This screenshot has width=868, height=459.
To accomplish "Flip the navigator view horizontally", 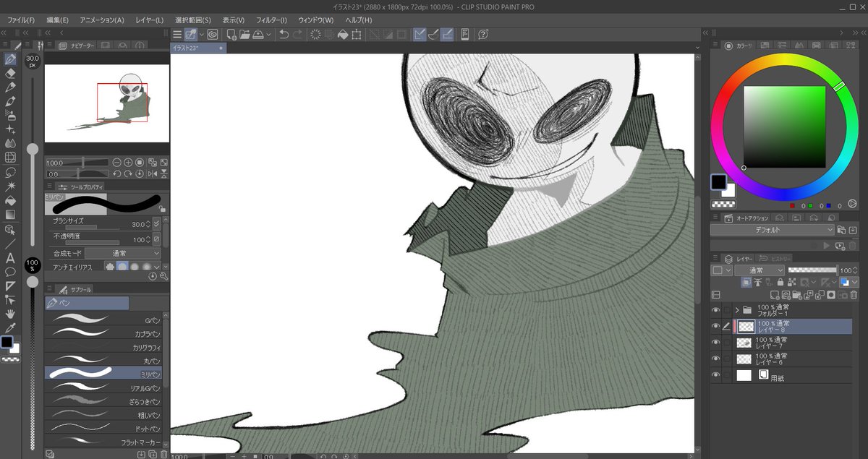I will point(152,174).
